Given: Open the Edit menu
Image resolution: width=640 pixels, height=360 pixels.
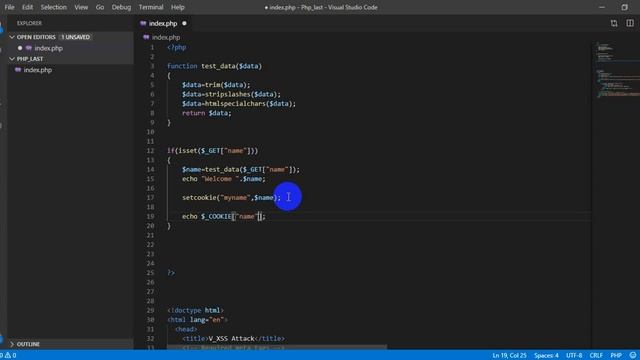Looking at the screenshot, I should click(27, 7).
